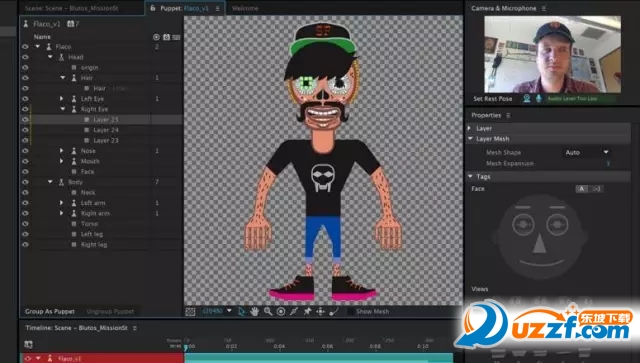Select the Zoom magnifier tool
Viewport: 640px width, 363px height.
[268, 312]
